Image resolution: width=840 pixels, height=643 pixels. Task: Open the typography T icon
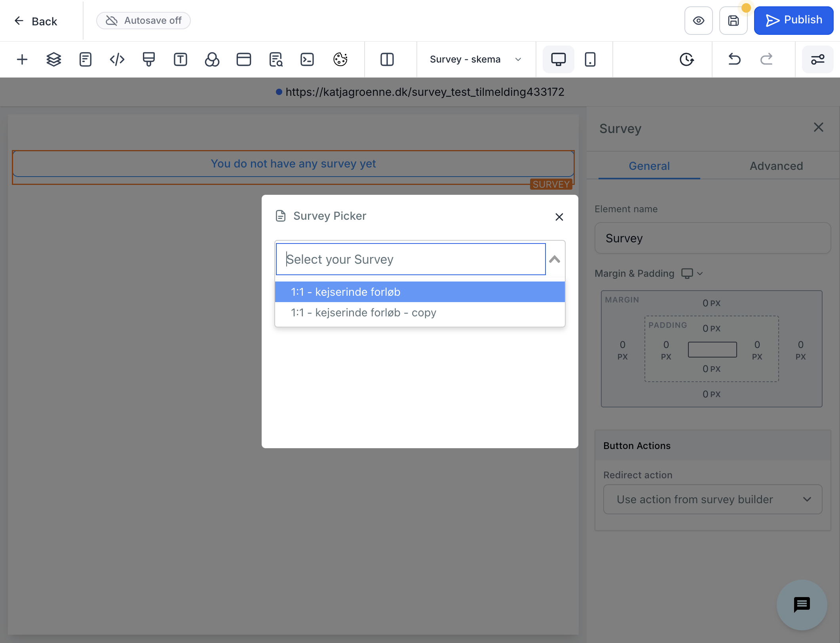[181, 59]
